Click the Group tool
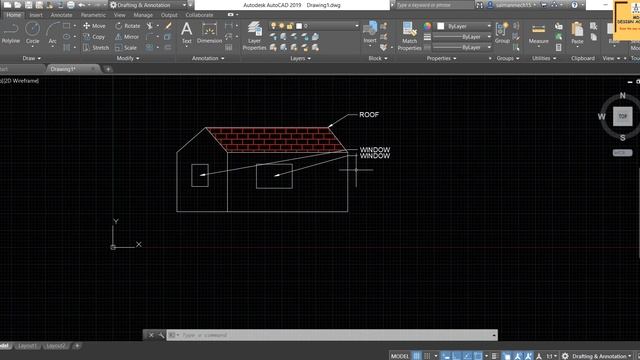The width and height of the screenshot is (640, 360). coord(502,33)
